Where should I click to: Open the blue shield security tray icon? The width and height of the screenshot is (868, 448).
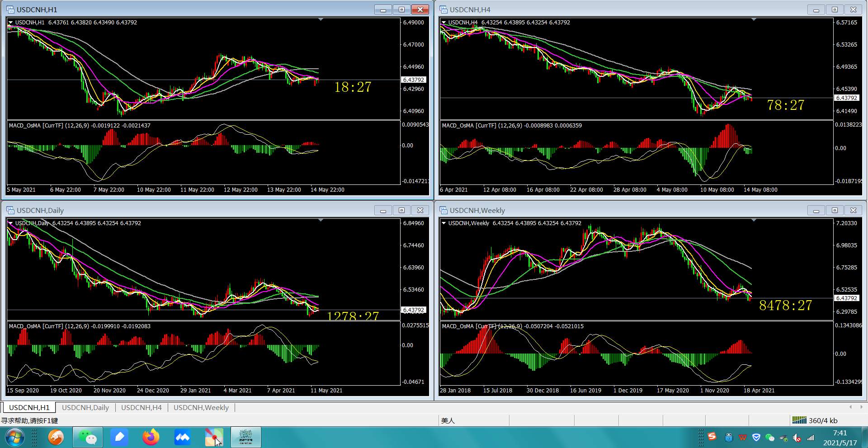(x=756, y=437)
